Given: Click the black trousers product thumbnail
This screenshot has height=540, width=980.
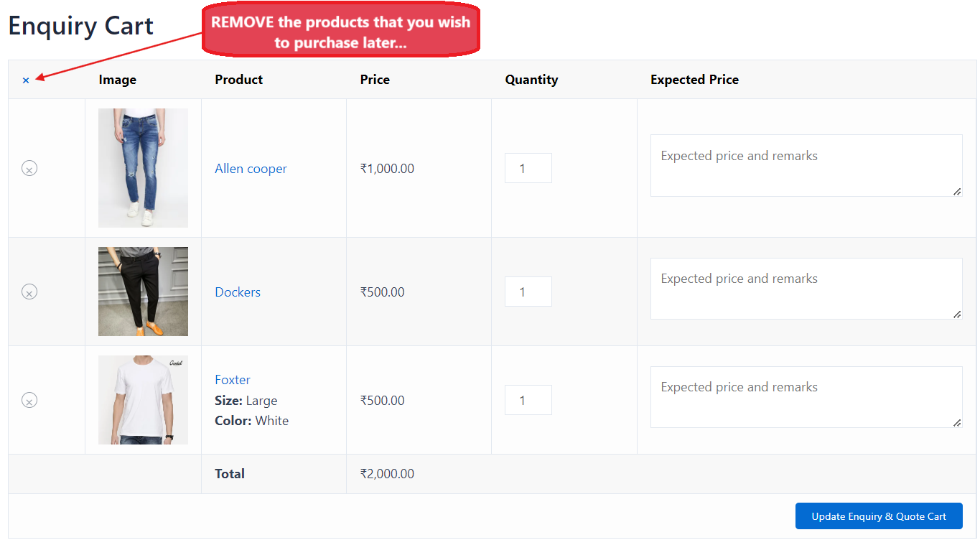Looking at the screenshot, I should coord(143,292).
